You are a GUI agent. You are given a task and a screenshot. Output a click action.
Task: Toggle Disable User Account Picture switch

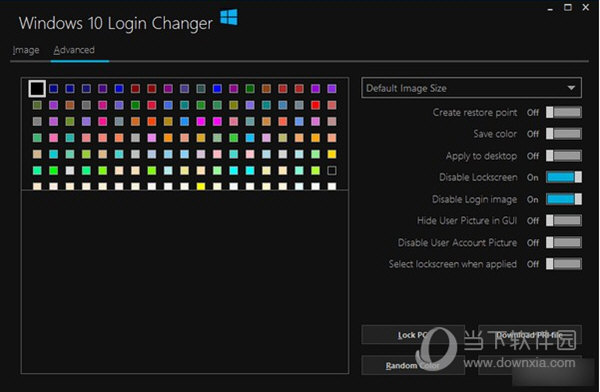click(x=564, y=242)
